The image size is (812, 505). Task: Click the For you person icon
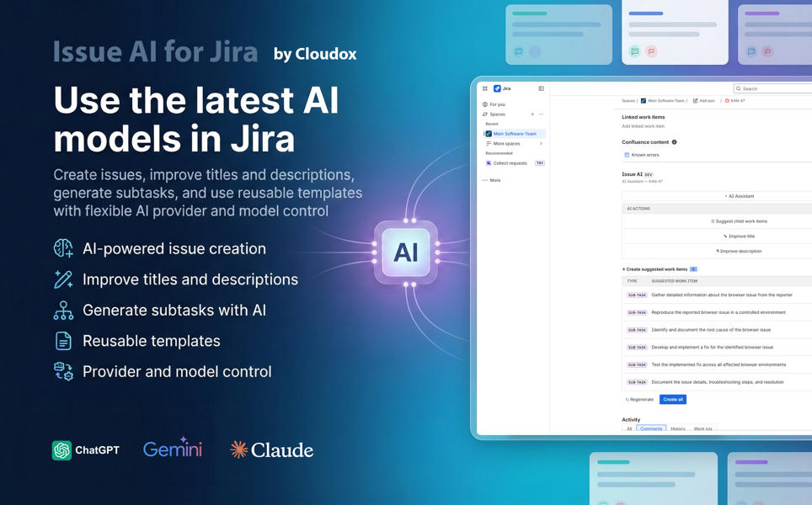click(484, 104)
